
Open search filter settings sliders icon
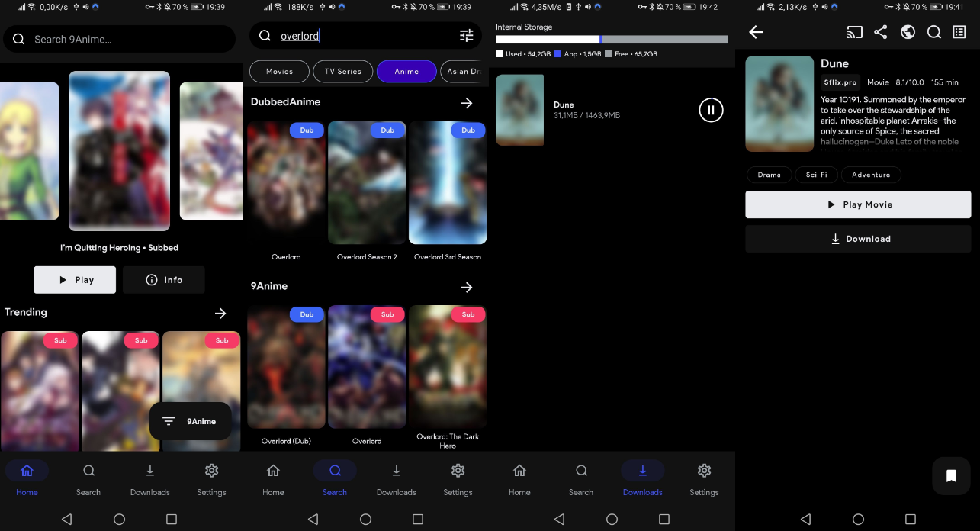[x=467, y=36]
